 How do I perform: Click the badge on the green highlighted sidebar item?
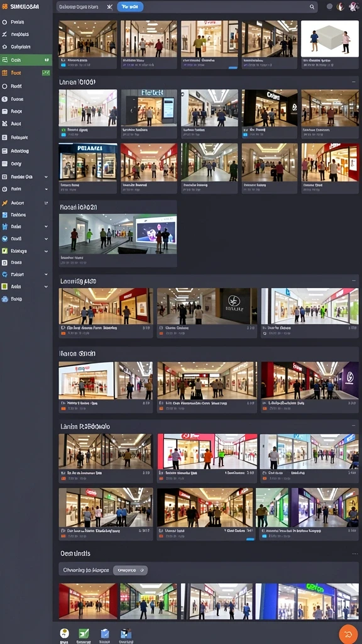point(46,60)
